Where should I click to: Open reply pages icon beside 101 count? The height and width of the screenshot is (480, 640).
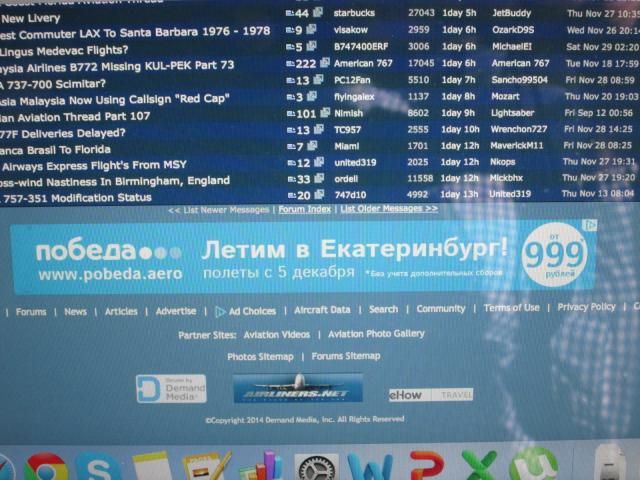click(x=325, y=113)
